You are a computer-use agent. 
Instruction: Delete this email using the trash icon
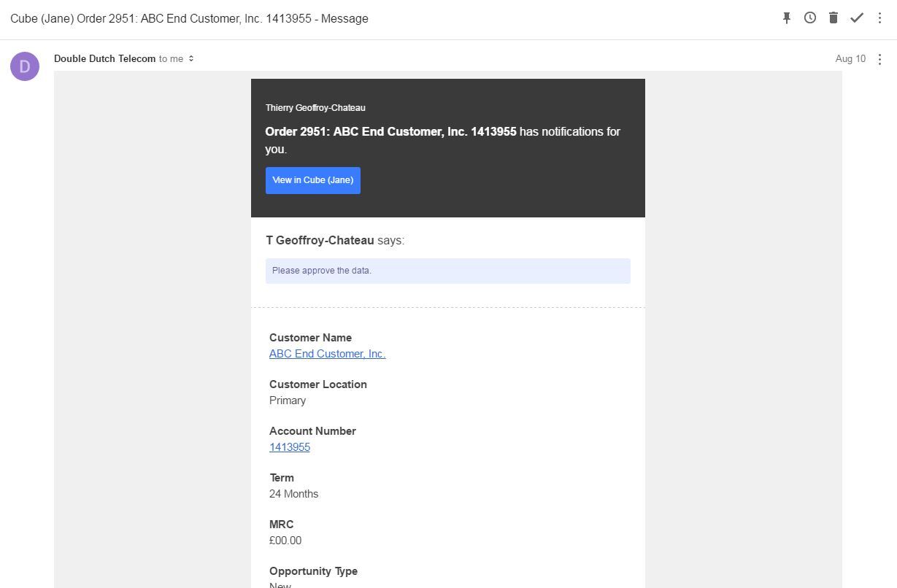coord(834,18)
